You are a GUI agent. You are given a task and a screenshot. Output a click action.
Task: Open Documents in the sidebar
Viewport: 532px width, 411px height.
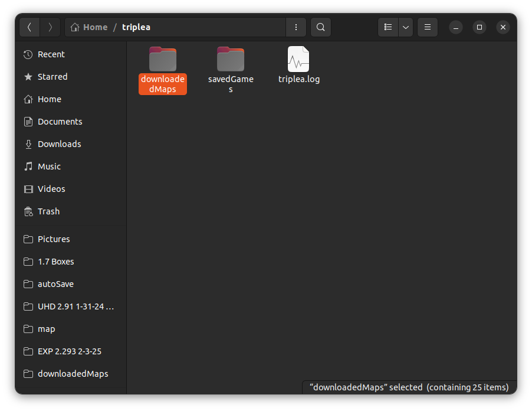[71, 122]
